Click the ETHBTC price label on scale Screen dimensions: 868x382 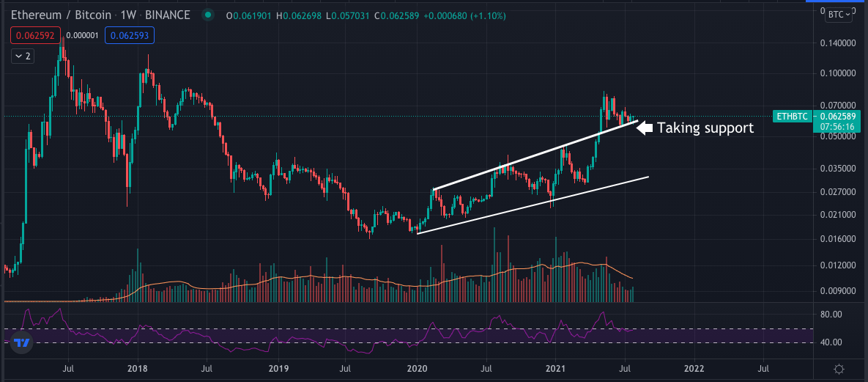[793, 117]
